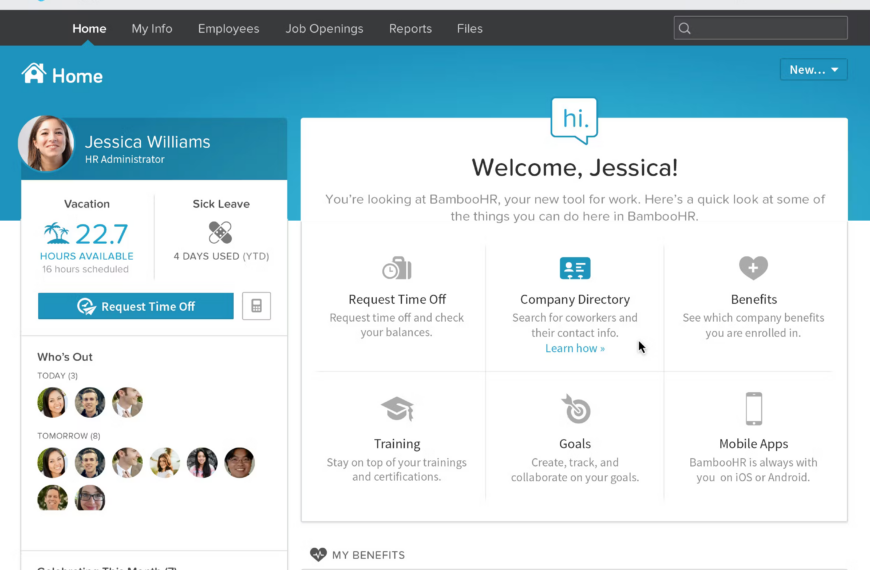
Task: Click the Company Directory card icon
Action: tap(575, 268)
